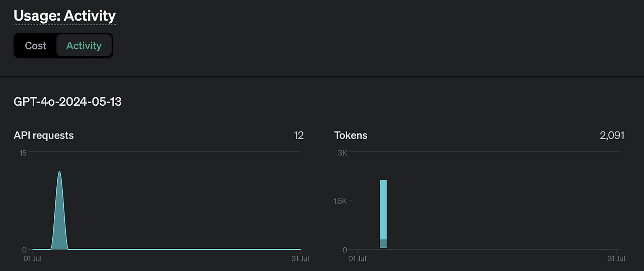Click the 1.5K axis label on tokens chart
This screenshot has width=644, height=271.
click(341, 201)
